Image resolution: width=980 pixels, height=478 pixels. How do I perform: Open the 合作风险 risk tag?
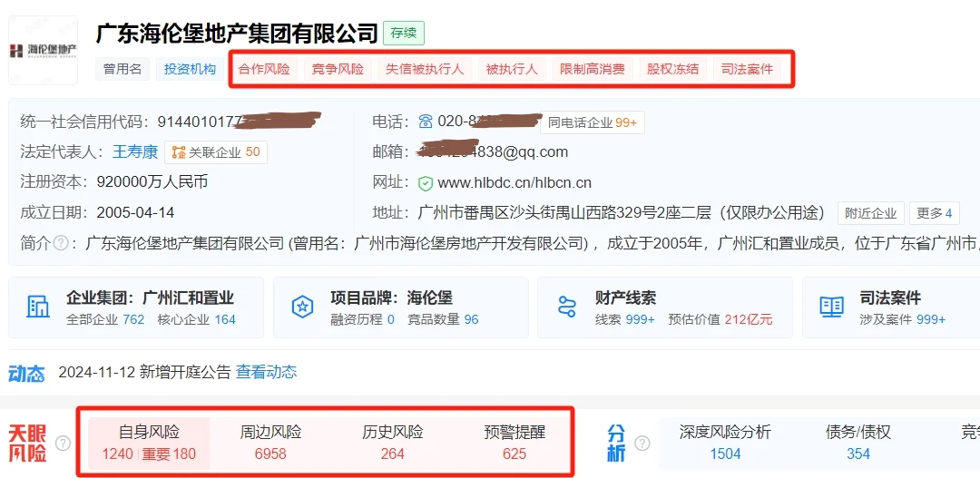264,69
